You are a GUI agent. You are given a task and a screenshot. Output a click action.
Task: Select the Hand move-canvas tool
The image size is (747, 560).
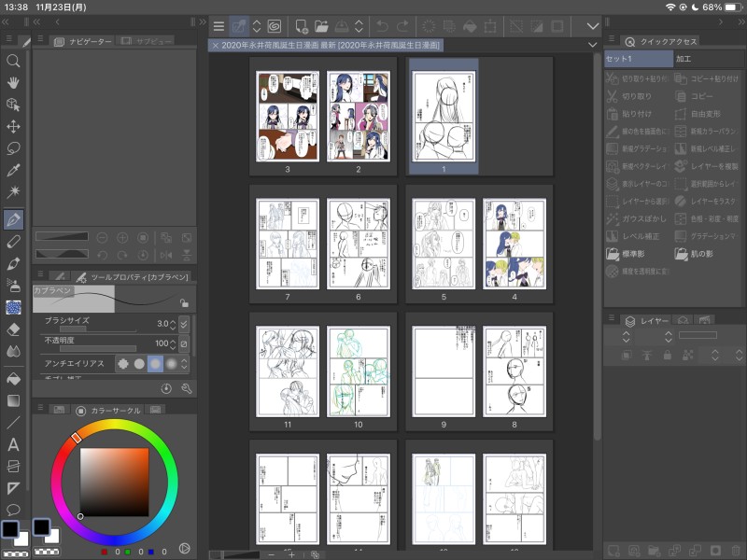(x=13, y=82)
